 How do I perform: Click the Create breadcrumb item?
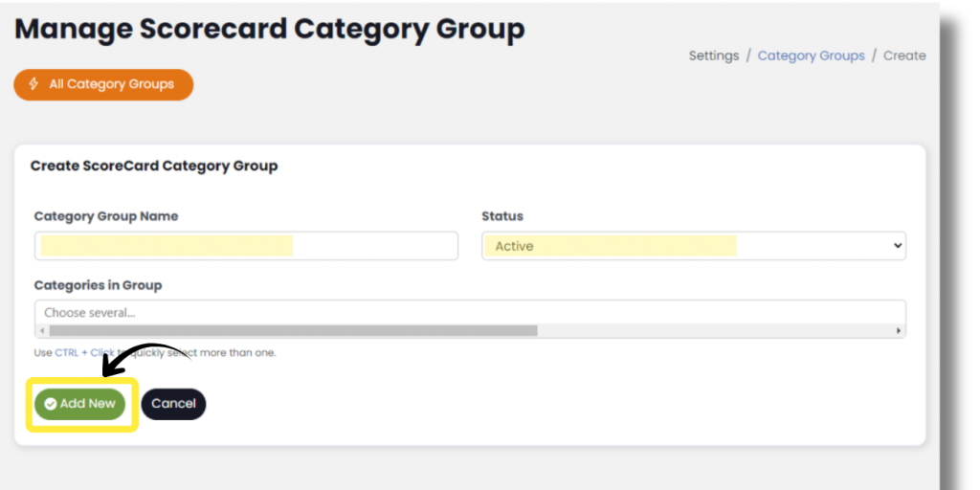[904, 56]
